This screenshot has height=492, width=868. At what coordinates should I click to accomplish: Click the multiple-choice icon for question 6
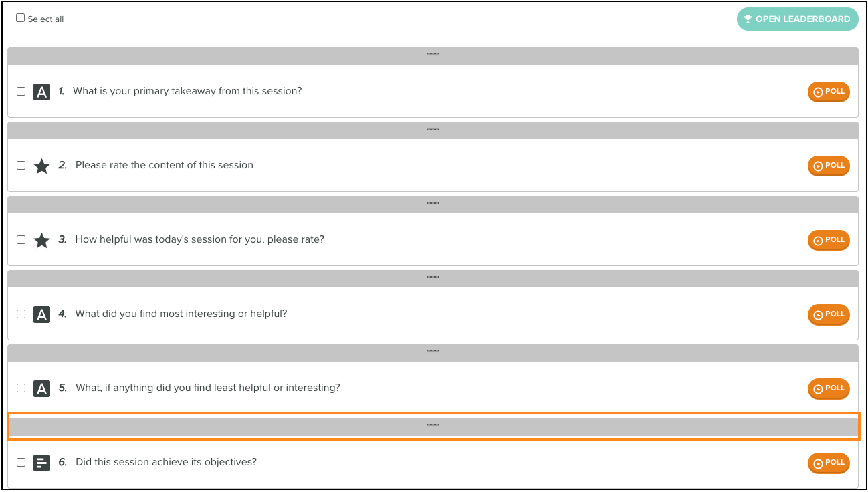point(41,463)
